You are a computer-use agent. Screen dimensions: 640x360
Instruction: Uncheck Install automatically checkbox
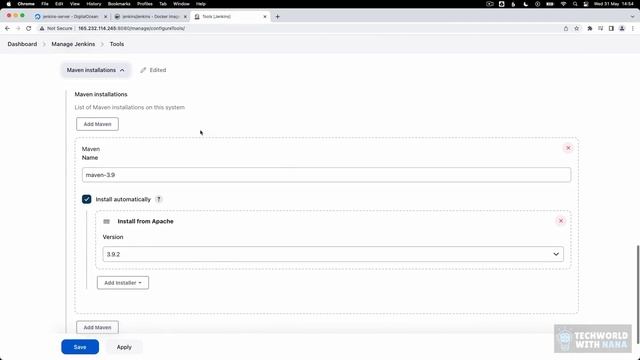[87, 199]
